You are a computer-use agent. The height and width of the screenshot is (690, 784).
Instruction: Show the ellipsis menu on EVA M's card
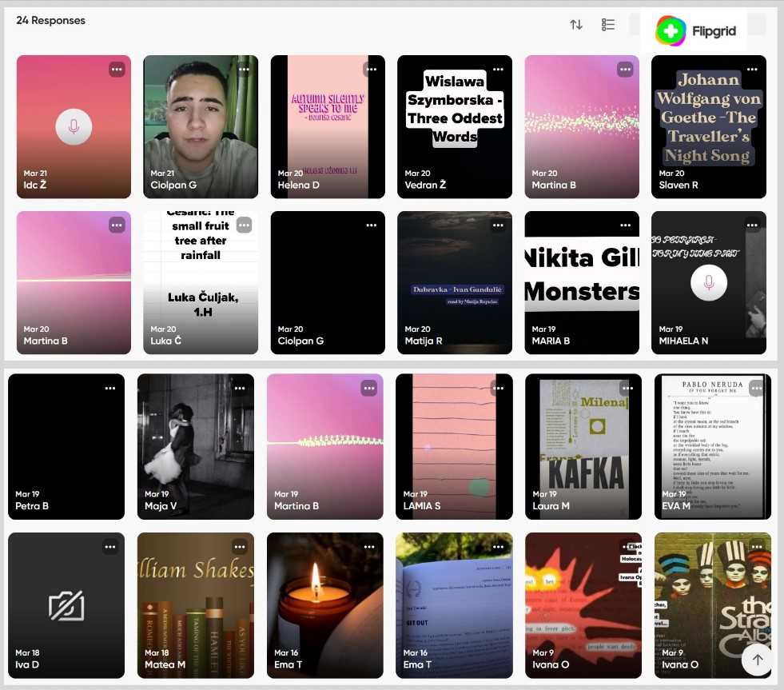(757, 389)
